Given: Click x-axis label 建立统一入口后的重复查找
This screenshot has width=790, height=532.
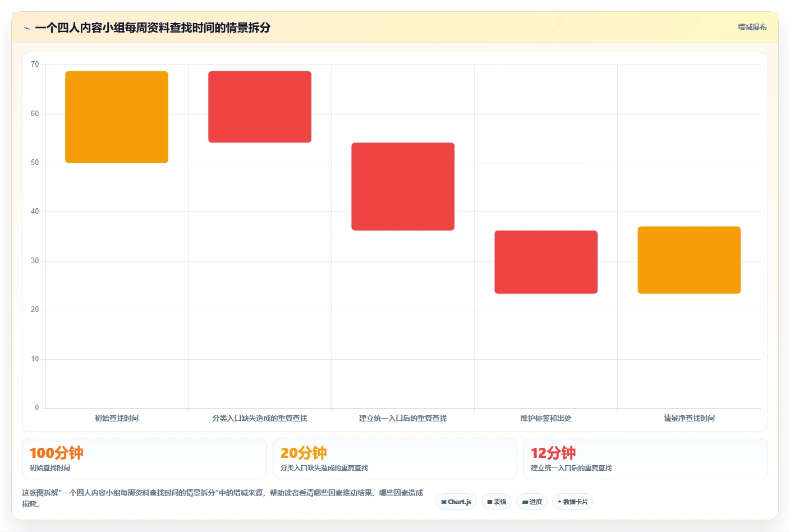Looking at the screenshot, I should [x=403, y=418].
